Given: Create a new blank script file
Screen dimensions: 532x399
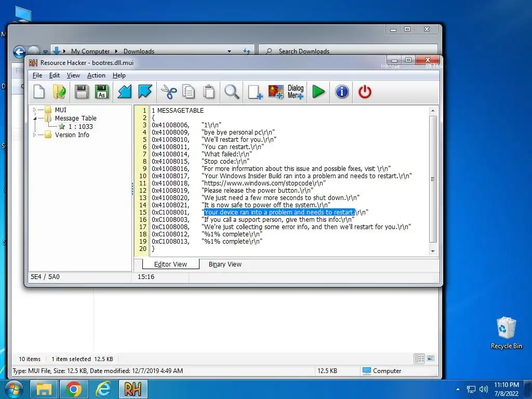Looking at the screenshot, I should coord(39,91).
